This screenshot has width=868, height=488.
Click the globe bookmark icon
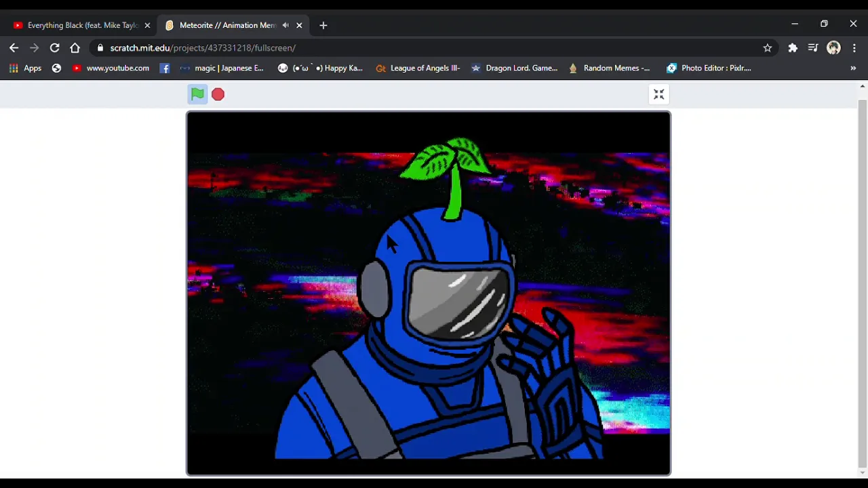tap(56, 68)
